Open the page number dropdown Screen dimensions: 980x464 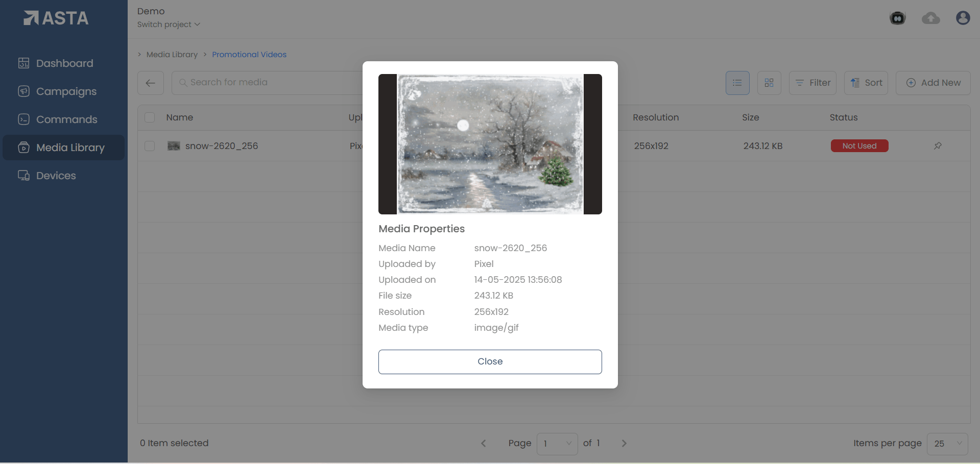coord(557,444)
